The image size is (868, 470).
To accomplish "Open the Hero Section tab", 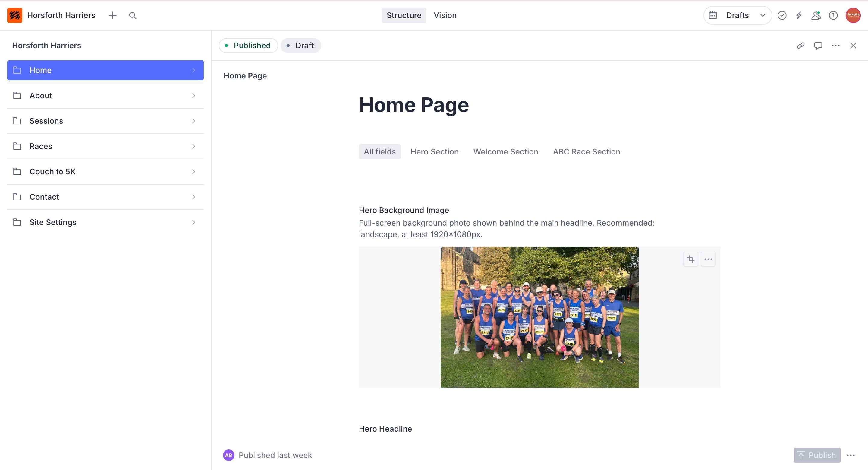I will point(434,152).
